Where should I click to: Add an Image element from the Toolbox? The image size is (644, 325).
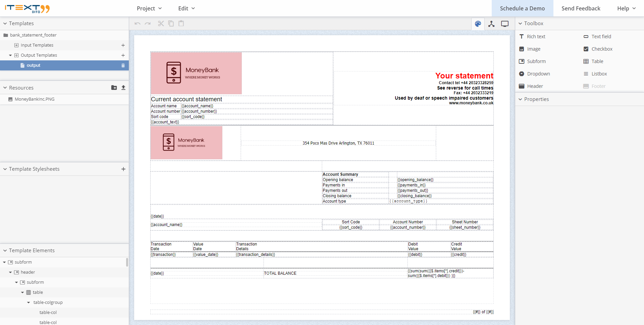point(533,49)
